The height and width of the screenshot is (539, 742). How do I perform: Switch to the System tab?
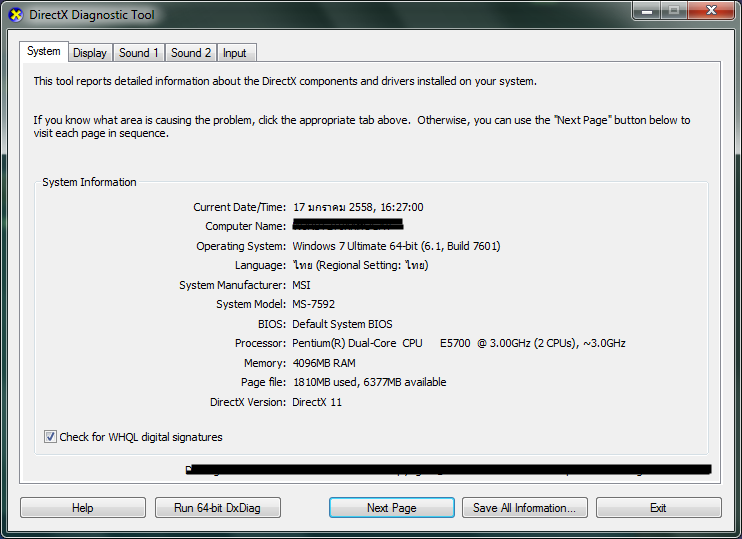coord(44,51)
